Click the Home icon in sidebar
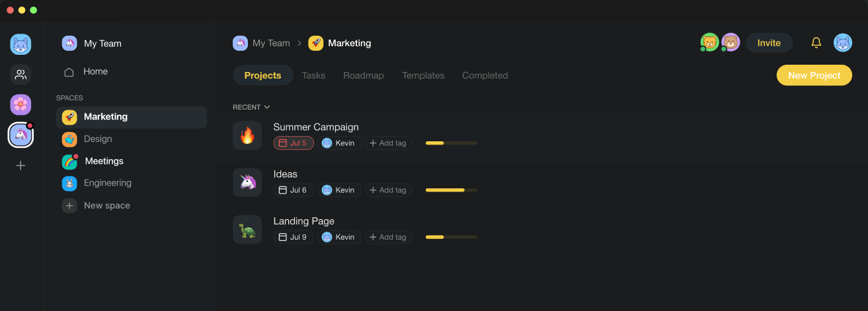868x311 pixels. 69,72
